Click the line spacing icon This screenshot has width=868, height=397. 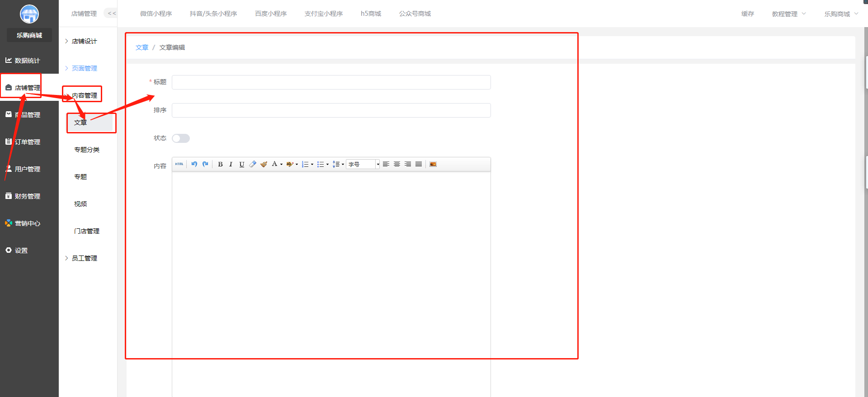point(336,164)
